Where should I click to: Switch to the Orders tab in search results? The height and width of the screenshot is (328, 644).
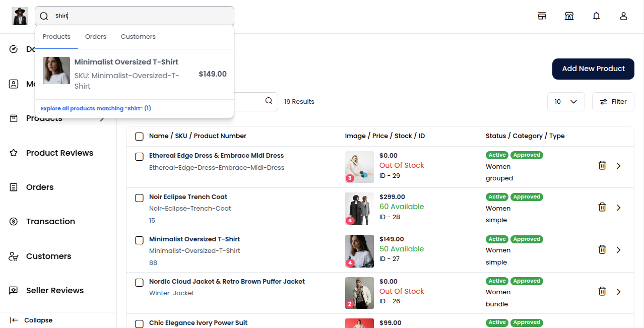pyautogui.click(x=95, y=36)
